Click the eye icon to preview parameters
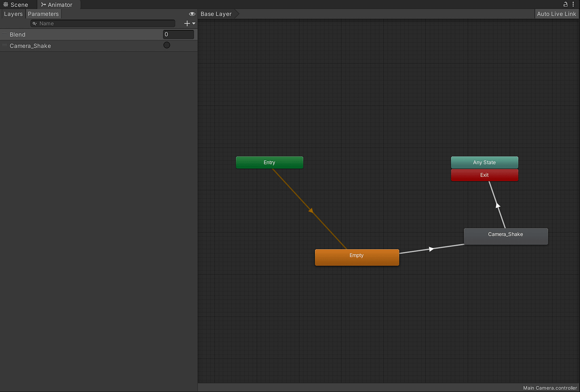The width and height of the screenshot is (580, 392). coord(192,14)
